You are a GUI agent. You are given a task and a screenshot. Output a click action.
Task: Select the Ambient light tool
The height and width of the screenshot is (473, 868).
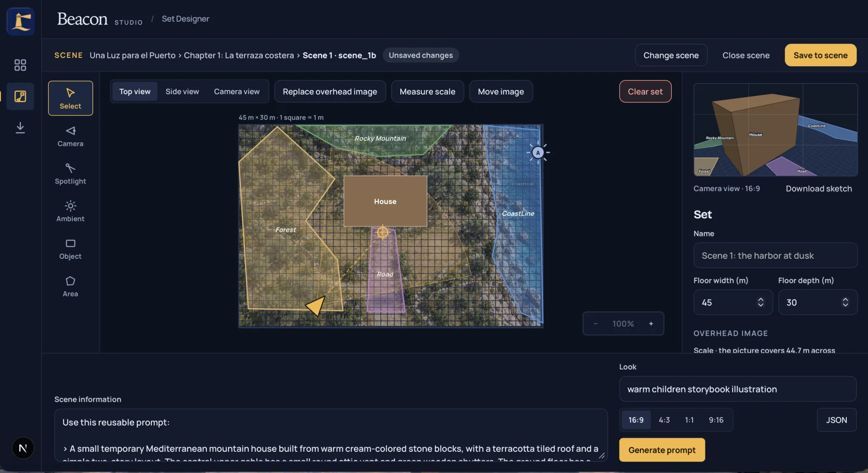coord(70,211)
